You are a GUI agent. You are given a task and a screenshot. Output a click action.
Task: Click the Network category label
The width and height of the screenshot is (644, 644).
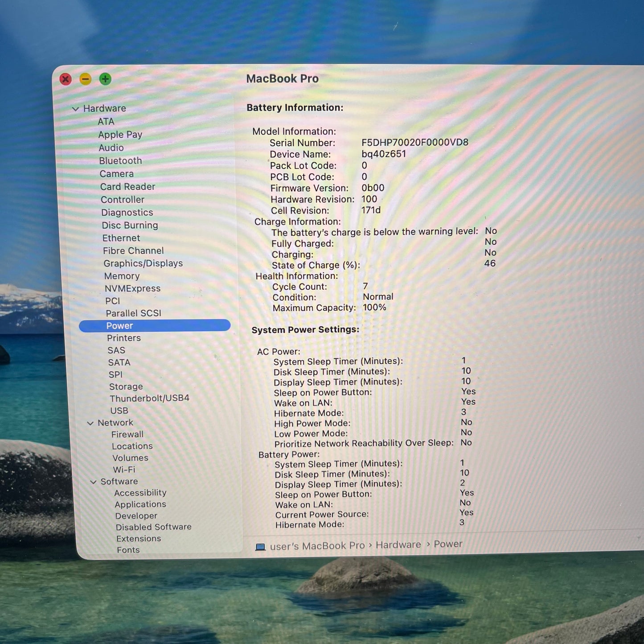pos(115,422)
